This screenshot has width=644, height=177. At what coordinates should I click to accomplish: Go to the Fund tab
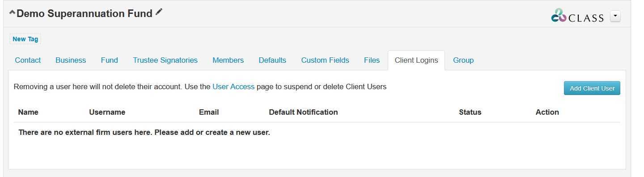click(x=110, y=60)
